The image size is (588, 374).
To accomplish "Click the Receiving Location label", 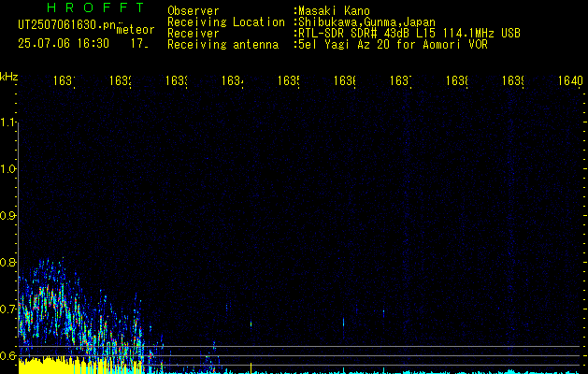I will [x=226, y=22].
